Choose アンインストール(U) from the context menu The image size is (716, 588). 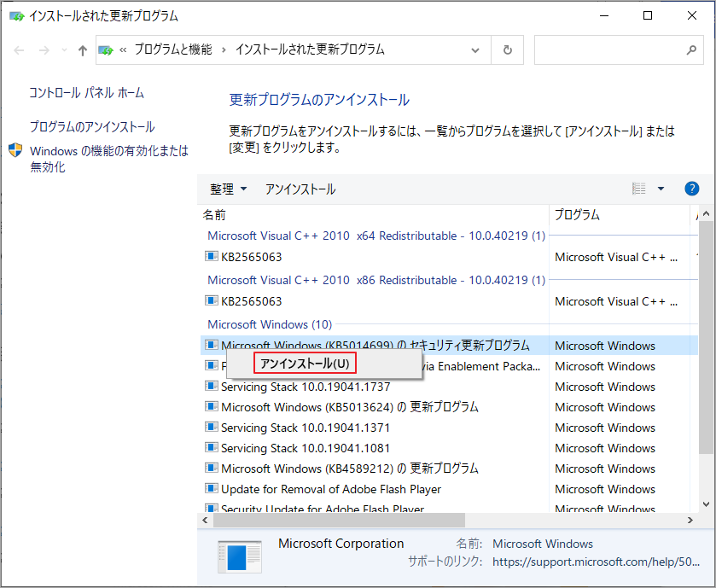(x=305, y=364)
